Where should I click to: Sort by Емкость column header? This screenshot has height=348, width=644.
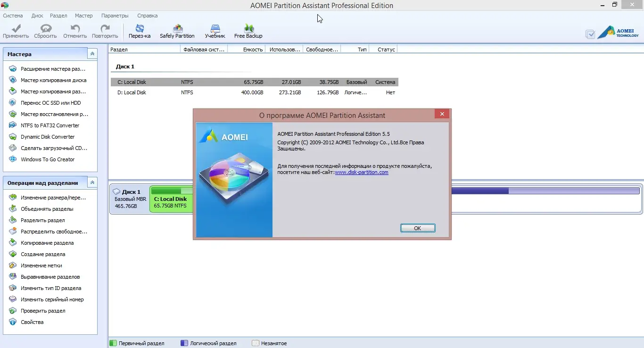(247, 49)
